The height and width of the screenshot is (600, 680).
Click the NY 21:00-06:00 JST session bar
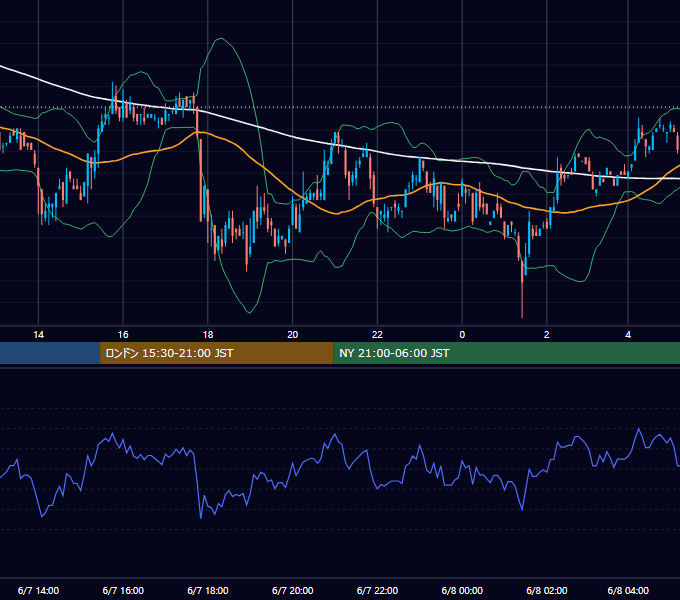[507, 353]
